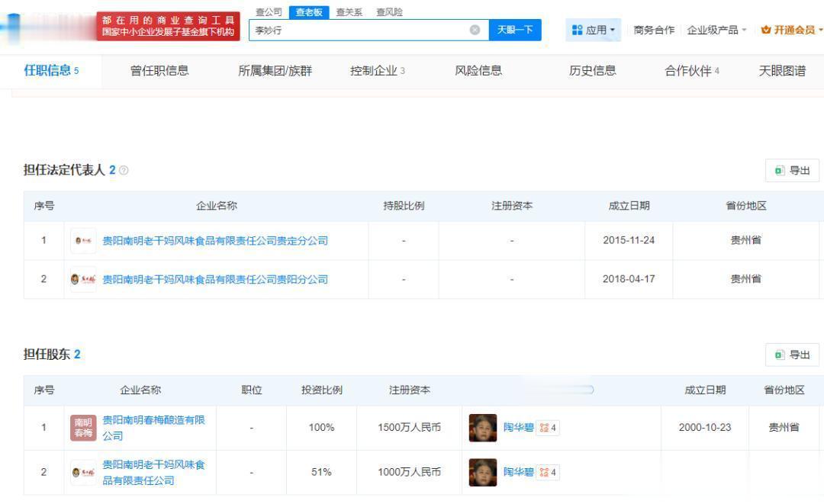Click the 持股比例 column header
824x504 pixels.
pos(404,206)
